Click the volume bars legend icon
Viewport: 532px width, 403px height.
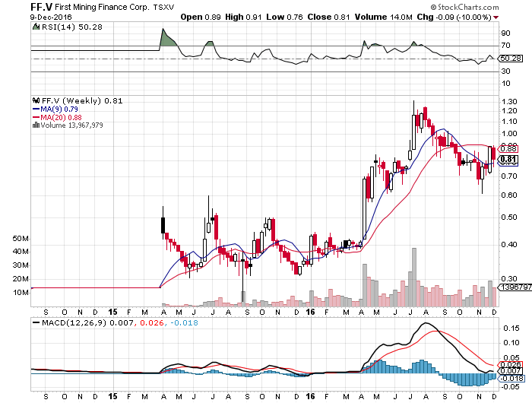click(x=36, y=125)
